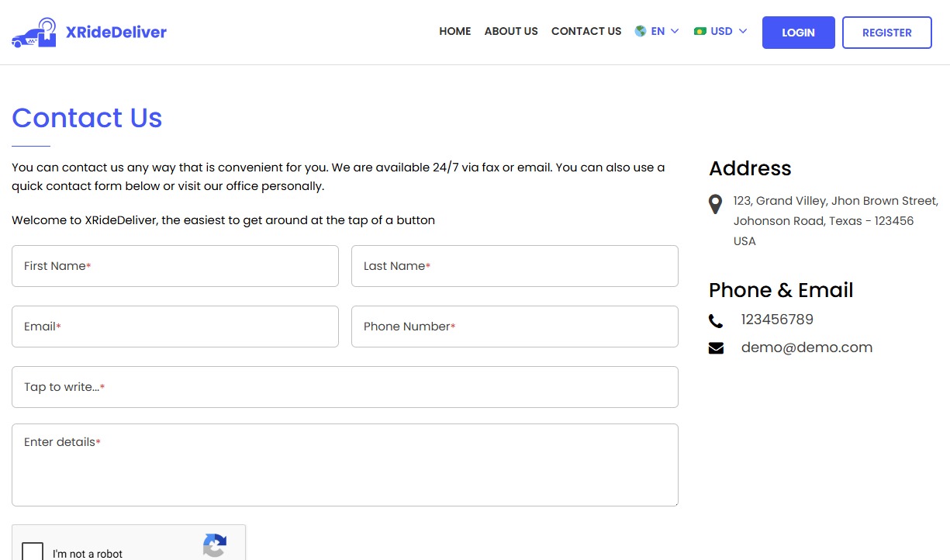Click inside the First Name field
This screenshot has width=950, height=560.
[x=174, y=265]
